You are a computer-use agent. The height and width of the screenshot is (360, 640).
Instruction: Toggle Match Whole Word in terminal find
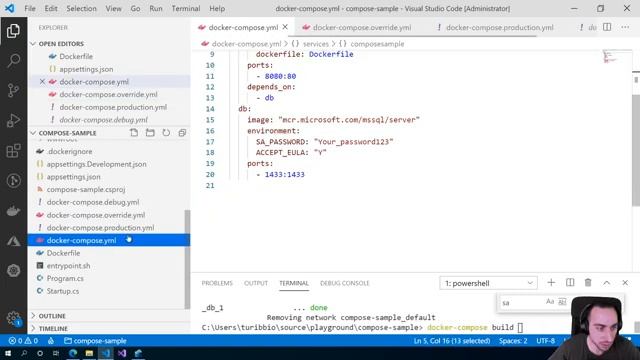[562, 302]
